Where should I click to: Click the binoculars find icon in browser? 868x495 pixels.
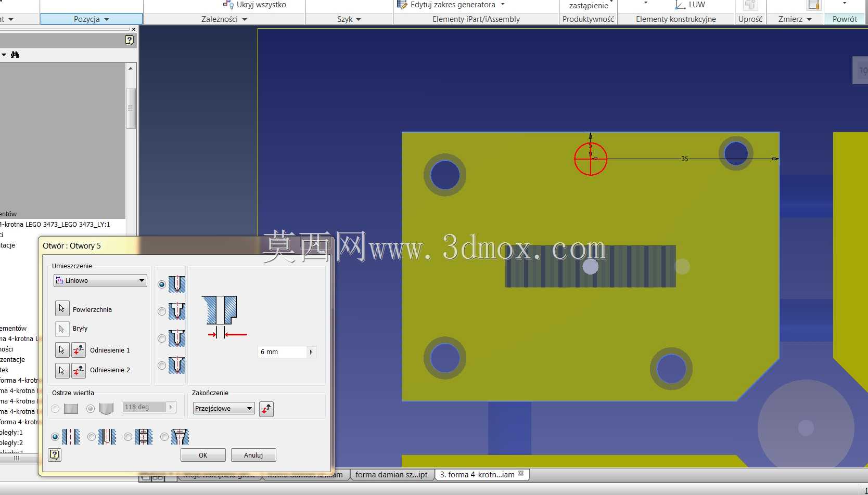[15, 54]
